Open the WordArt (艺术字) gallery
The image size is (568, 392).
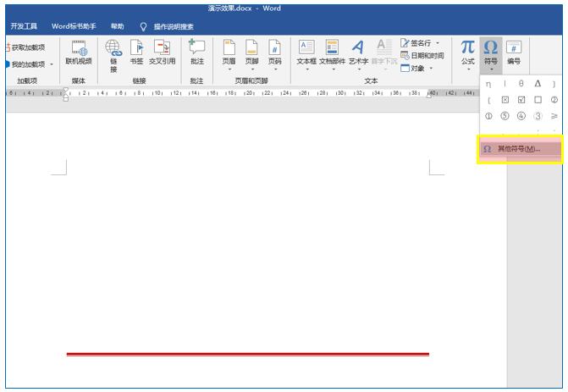[x=358, y=55]
